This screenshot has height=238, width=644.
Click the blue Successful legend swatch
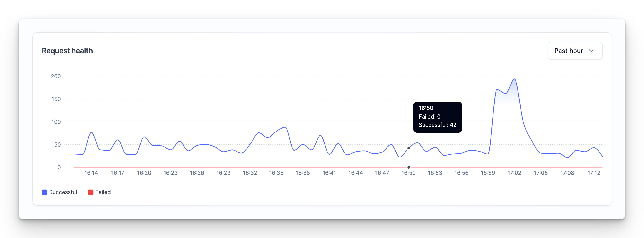click(45, 192)
